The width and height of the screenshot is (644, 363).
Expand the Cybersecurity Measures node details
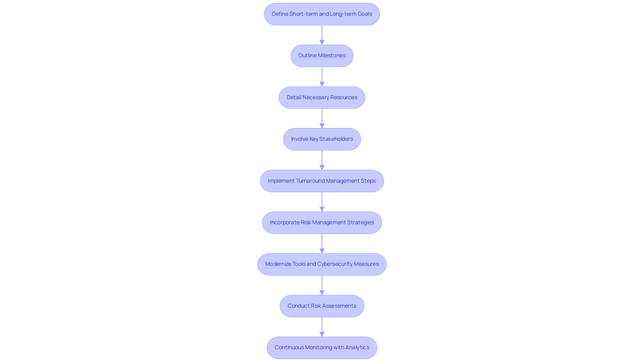pos(322,264)
